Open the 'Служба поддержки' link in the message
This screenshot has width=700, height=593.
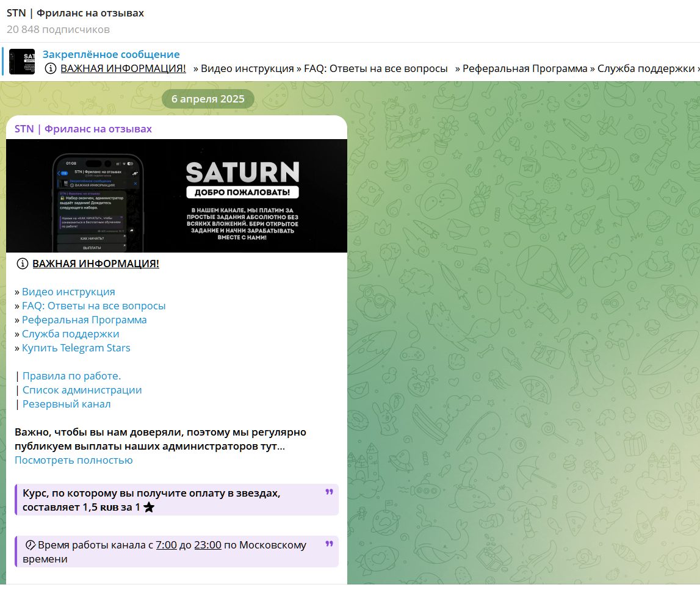point(71,334)
